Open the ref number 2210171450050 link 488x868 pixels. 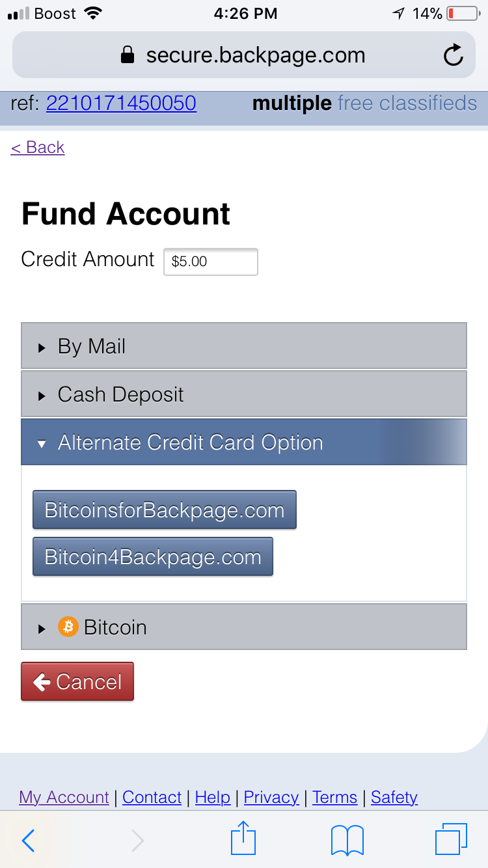tap(121, 103)
